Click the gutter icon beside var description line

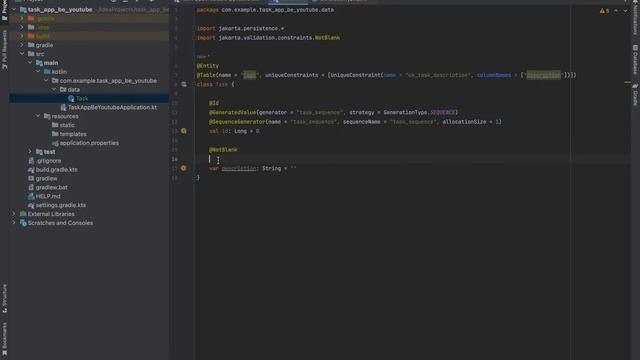(184, 168)
